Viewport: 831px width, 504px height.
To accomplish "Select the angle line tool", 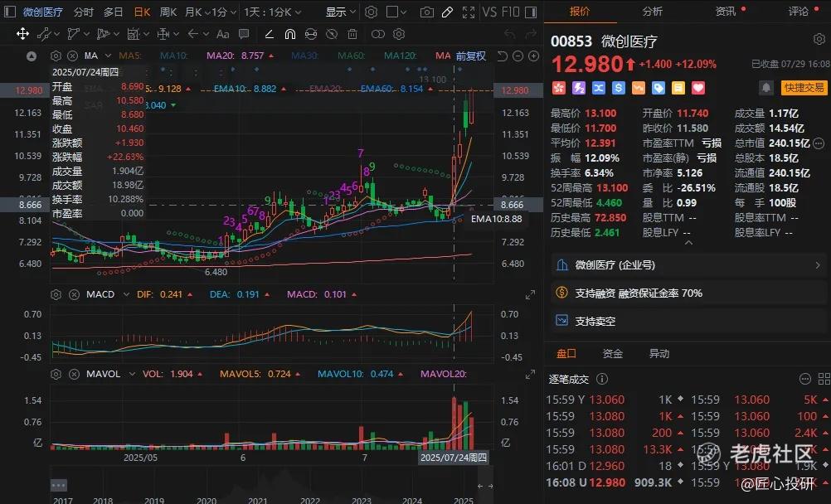I will [270, 34].
